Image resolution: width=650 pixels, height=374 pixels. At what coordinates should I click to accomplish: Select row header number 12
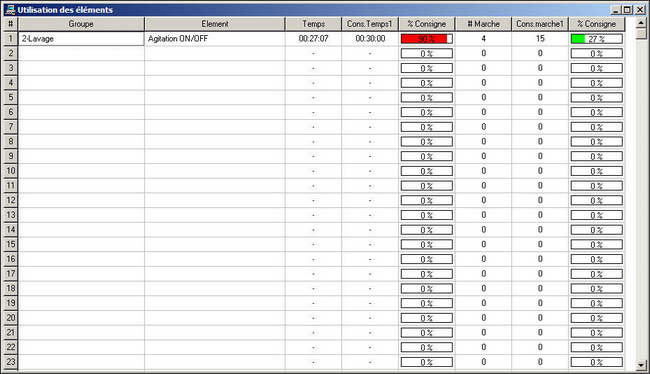[11, 200]
